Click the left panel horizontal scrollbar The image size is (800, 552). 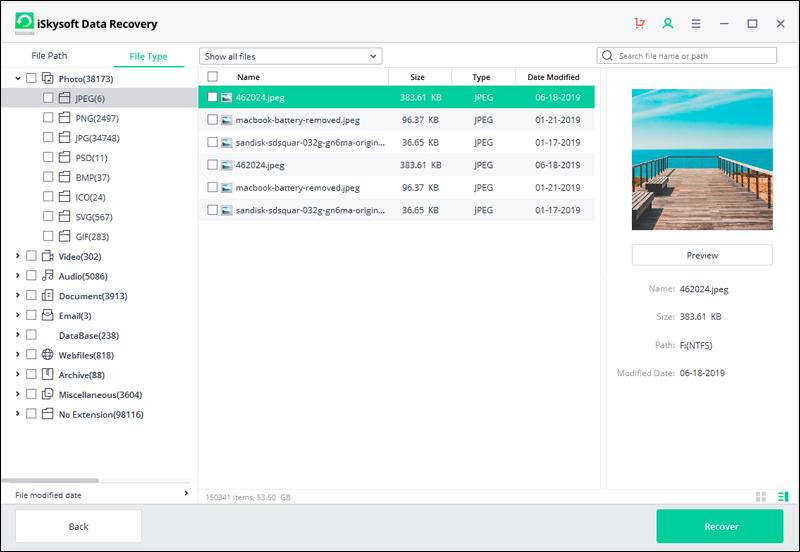click(x=51, y=480)
